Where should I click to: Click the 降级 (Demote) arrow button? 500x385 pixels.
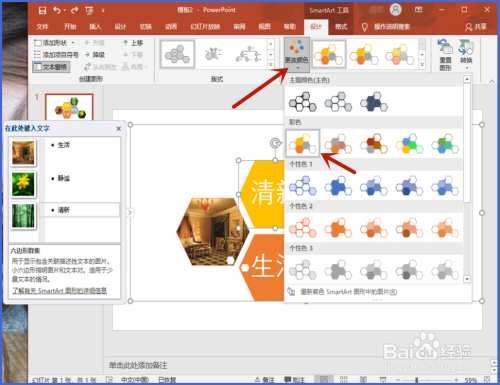coord(95,55)
